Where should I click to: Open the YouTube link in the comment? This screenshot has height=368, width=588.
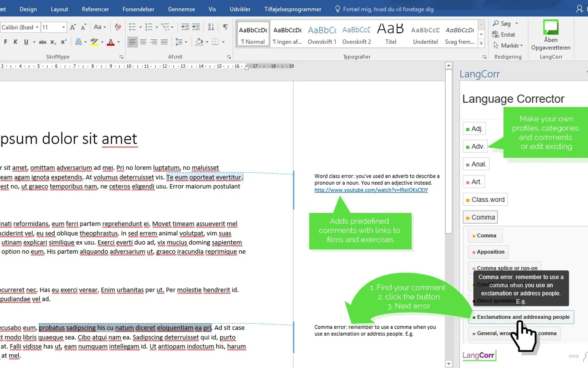click(371, 190)
